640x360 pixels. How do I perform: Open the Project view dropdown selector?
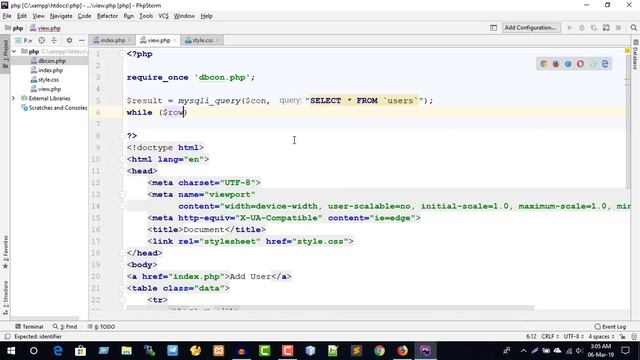point(24,40)
